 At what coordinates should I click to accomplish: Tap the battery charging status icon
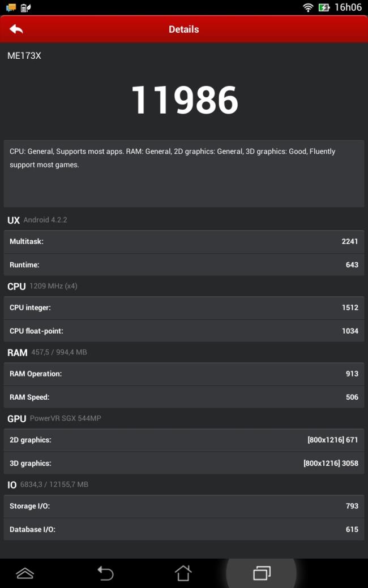coord(324,7)
